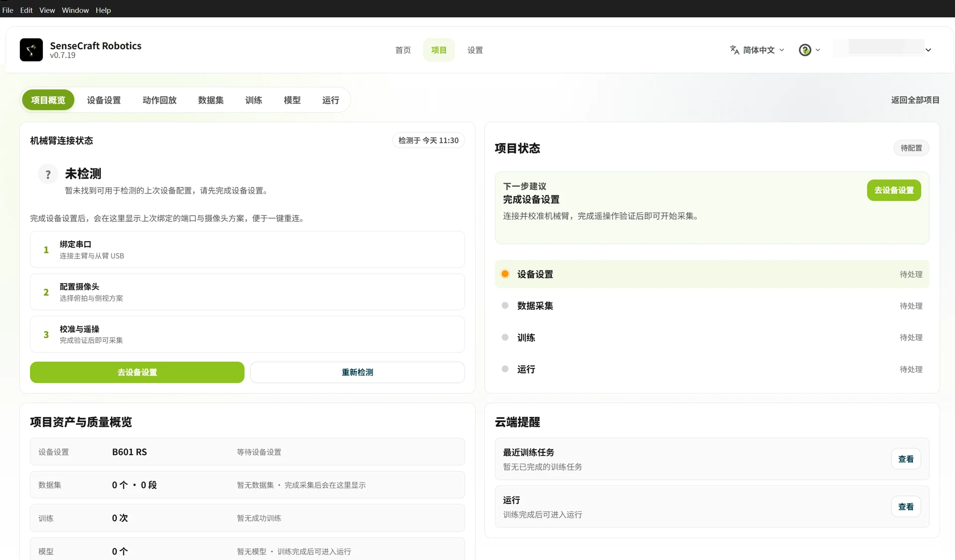Click the SenseCraft Robotics logo icon
955x560 pixels.
point(31,50)
